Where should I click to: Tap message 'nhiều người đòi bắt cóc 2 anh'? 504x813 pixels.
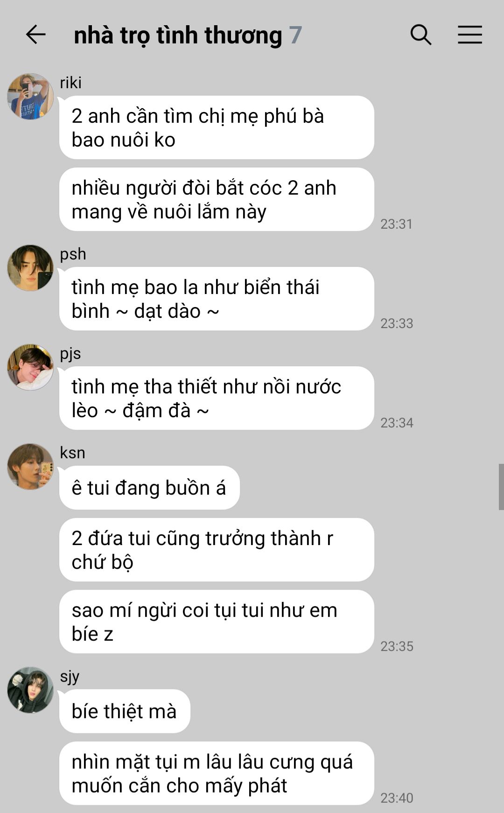tap(217, 199)
